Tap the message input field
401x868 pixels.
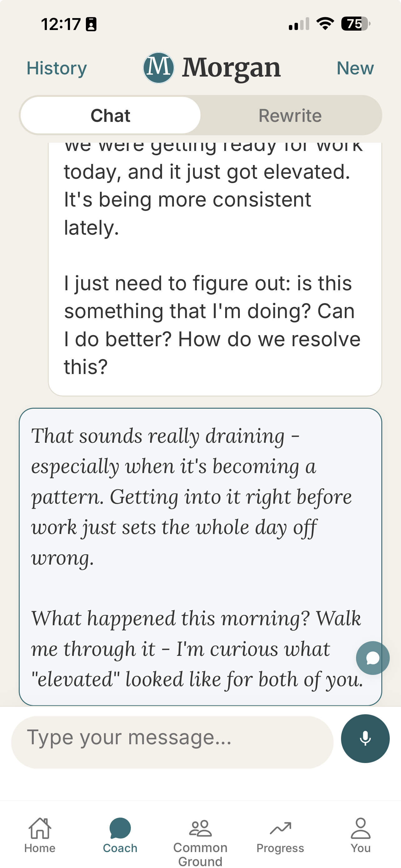click(x=168, y=738)
